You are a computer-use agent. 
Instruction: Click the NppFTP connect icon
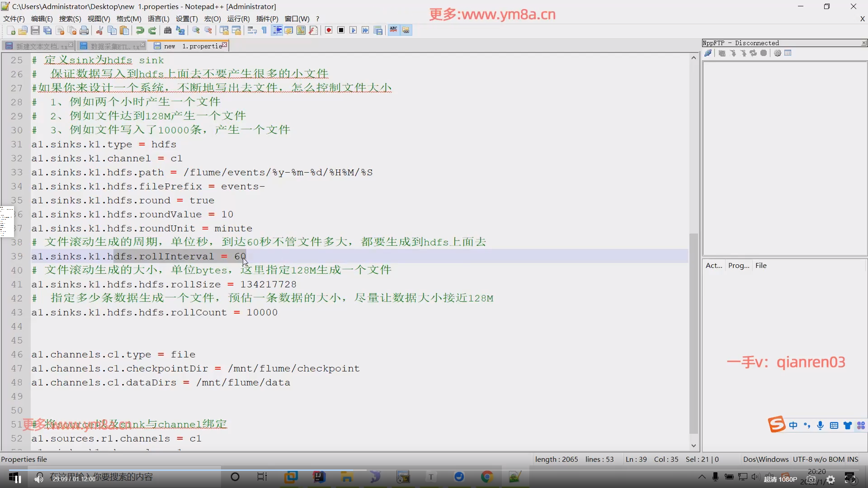click(708, 53)
